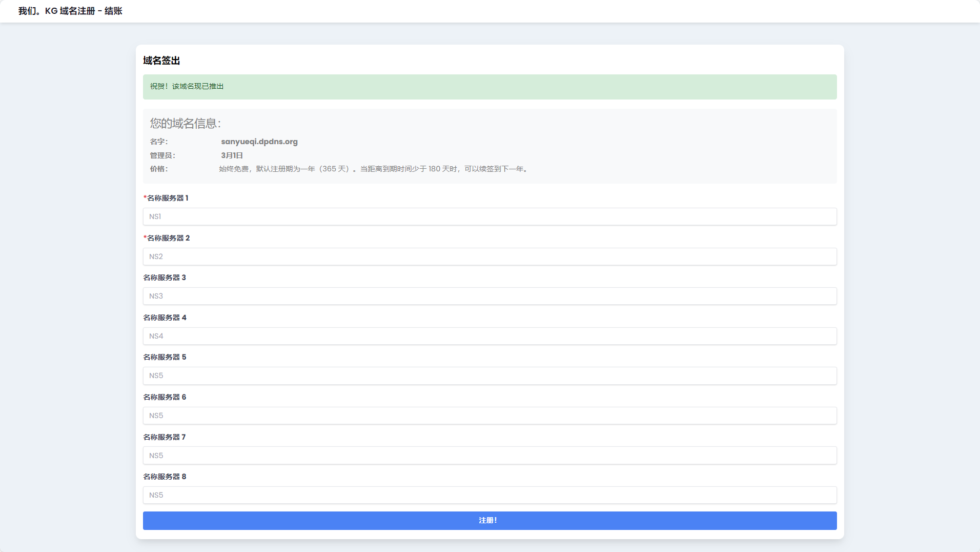
Task: Click the input field beneath 名称服务器 8
Action: coord(489,495)
